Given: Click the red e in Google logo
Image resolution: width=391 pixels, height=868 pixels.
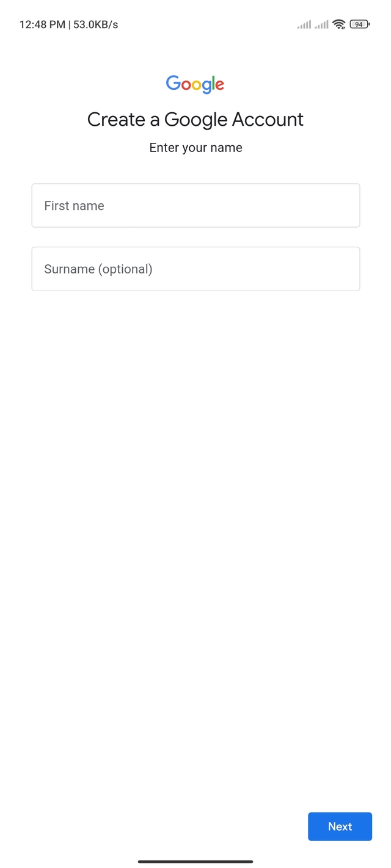Looking at the screenshot, I should (219, 85).
